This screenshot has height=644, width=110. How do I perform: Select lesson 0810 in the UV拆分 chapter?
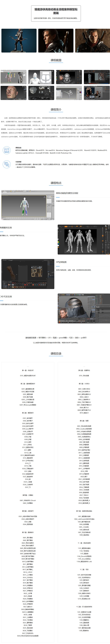tap(84, 413)
